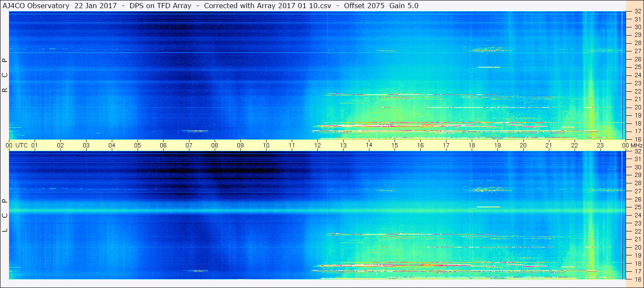This screenshot has width=644, height=288.
Task: Click the 16 MHz tick of LCP panel
Action: coord(637,279)
